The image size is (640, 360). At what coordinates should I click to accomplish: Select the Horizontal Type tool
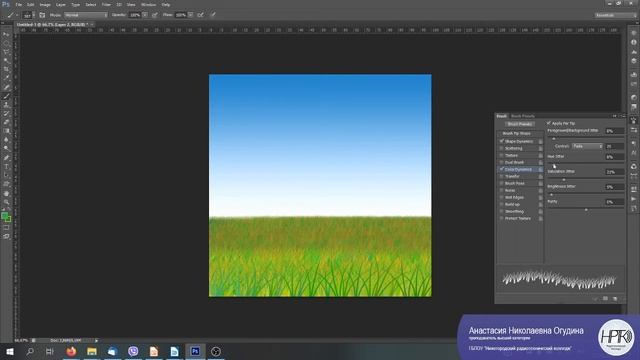[6, 167]
